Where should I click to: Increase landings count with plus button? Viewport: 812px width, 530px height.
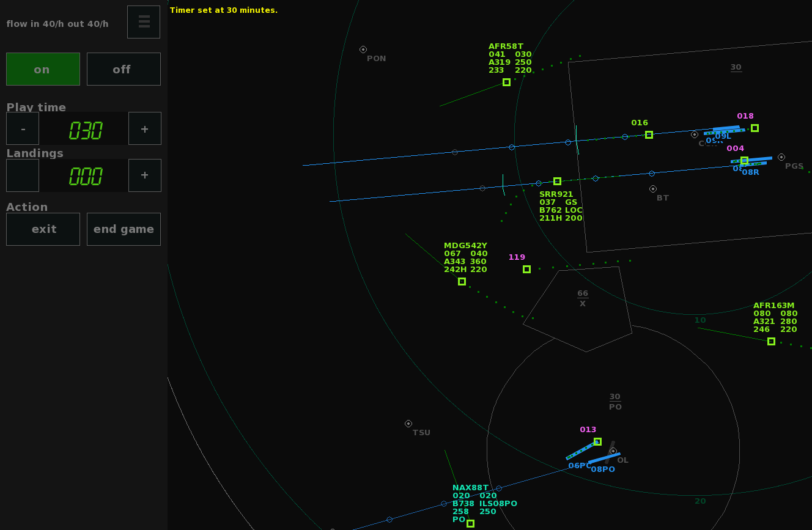145,175
